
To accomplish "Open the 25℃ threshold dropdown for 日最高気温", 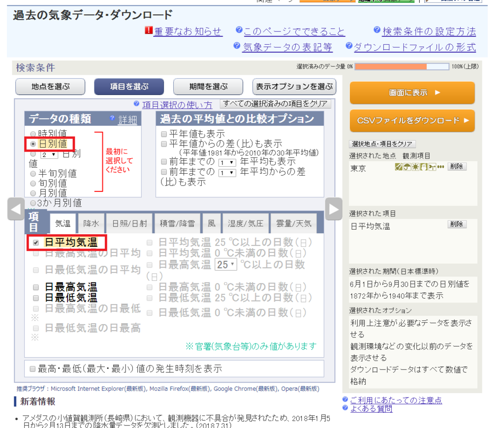I will click(226, 265).
